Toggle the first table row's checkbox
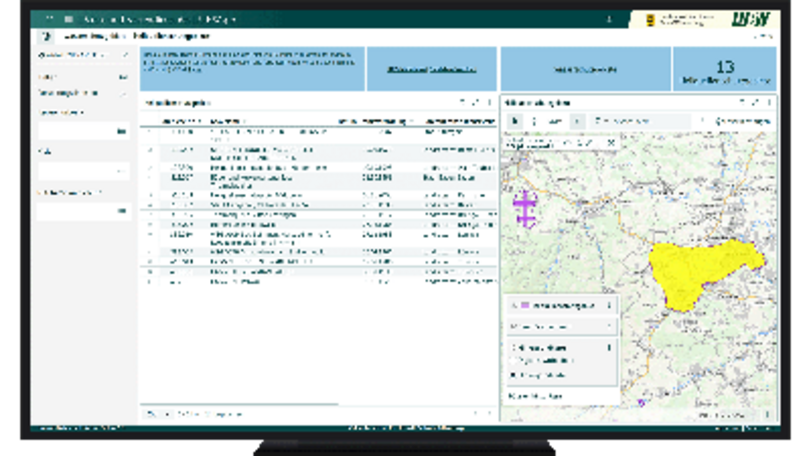The width and height of the screenshot is (810, 456). point(151,132)
